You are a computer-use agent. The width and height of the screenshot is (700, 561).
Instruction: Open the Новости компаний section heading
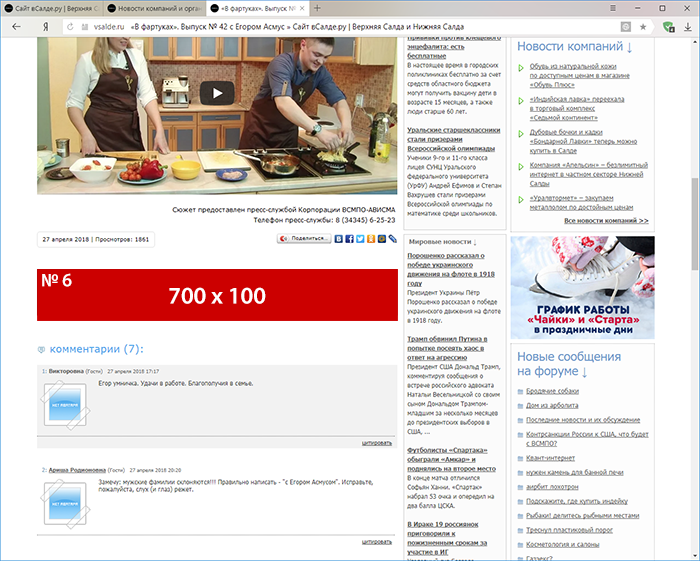point(575,46)
